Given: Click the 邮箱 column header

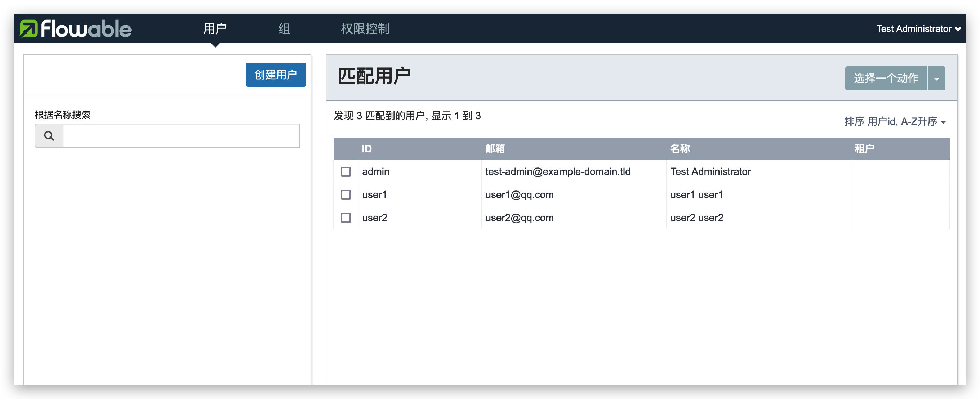Looking at the screenshot, I should click(x=495, y=149).
